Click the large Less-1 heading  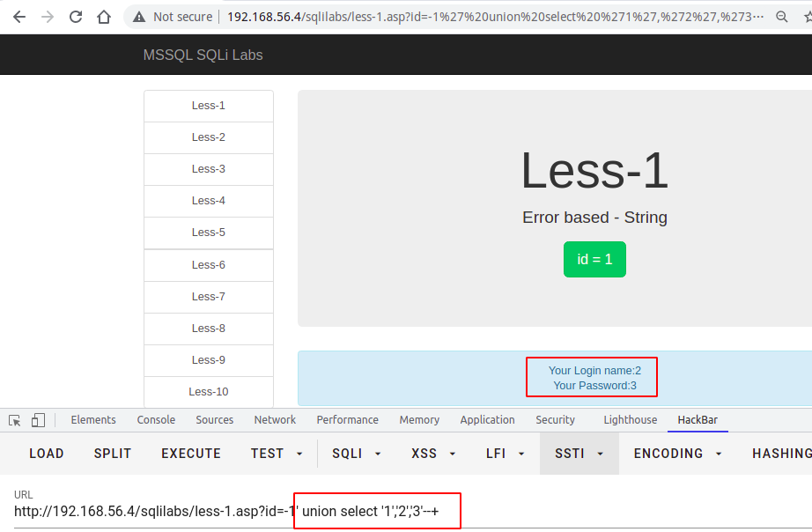(594, 171)
